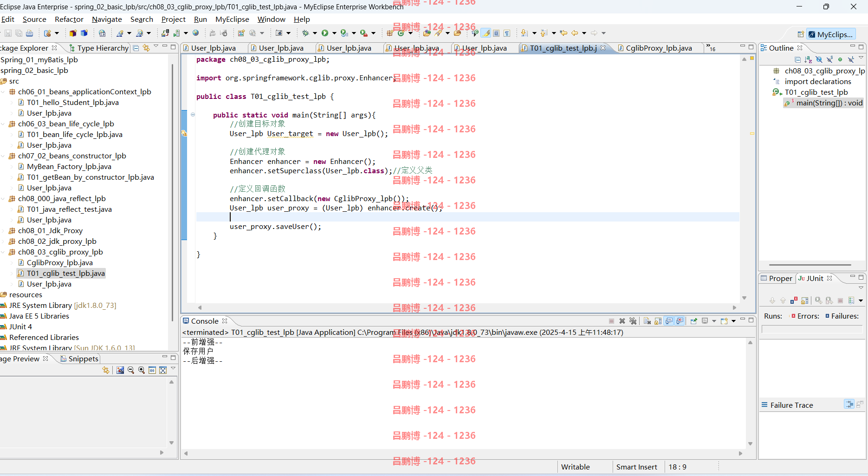Collapse All in Package Explorer toolbar
Screen dimensions: 868x476
tap(136, 48)
